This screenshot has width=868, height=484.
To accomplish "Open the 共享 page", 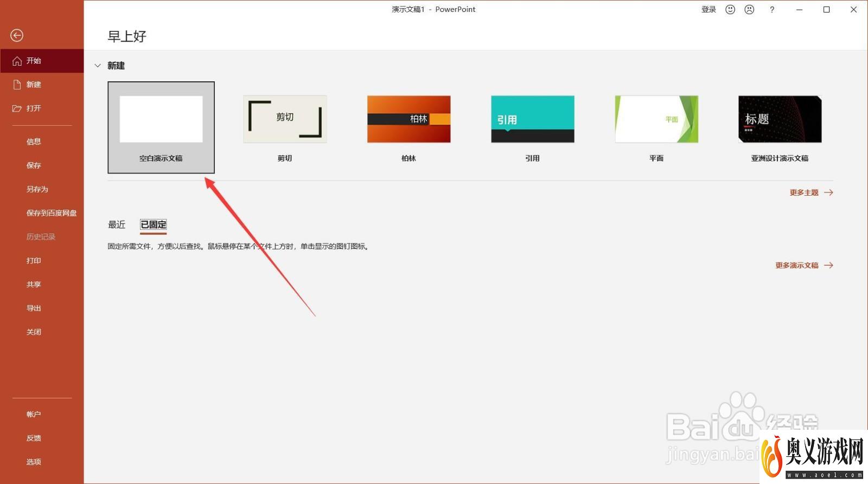I will click(x=34, y=285).
